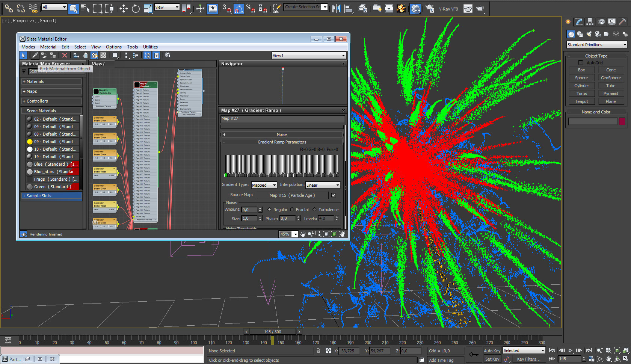
Task: Activate Show Shaded Material in Viewport icon
Action: [x=94, y=55]
